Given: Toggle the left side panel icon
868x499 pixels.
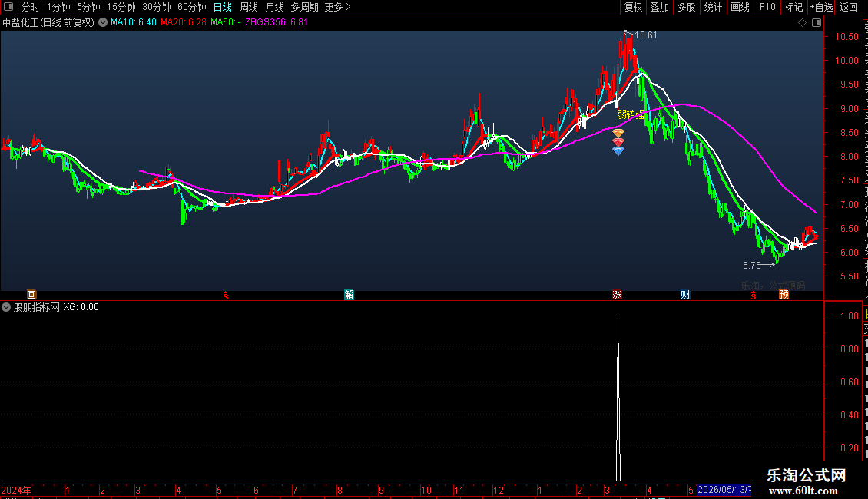Looking at the screenshot, I should [8, 7].
